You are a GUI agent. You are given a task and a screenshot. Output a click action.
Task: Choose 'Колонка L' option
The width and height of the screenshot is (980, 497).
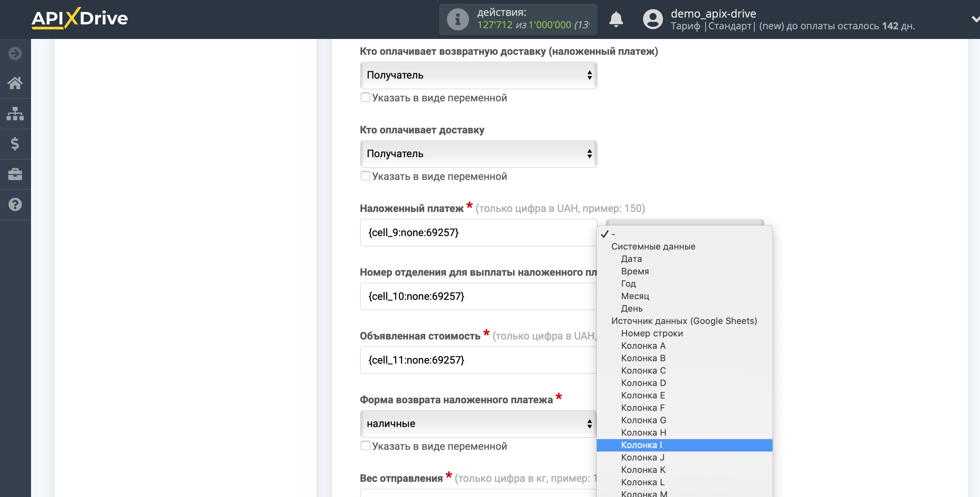coord(684,482)
